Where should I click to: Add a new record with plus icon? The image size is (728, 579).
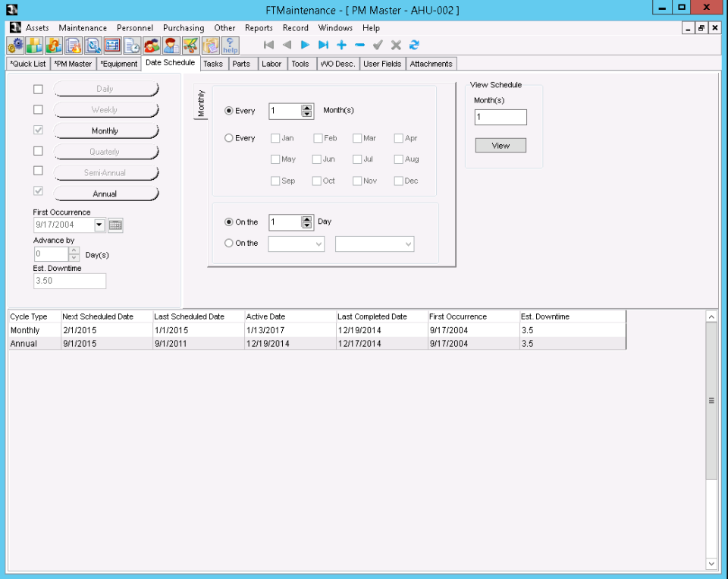(x=342, y=45)
